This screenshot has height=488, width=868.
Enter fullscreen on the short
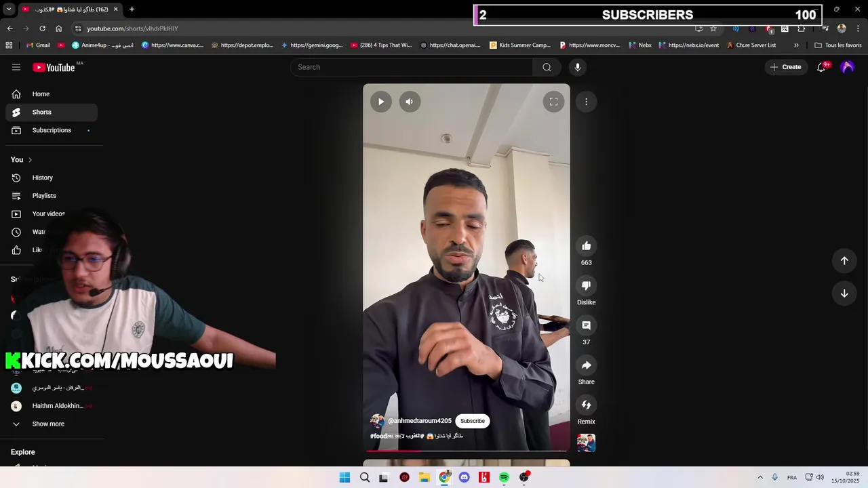point(553,102)
